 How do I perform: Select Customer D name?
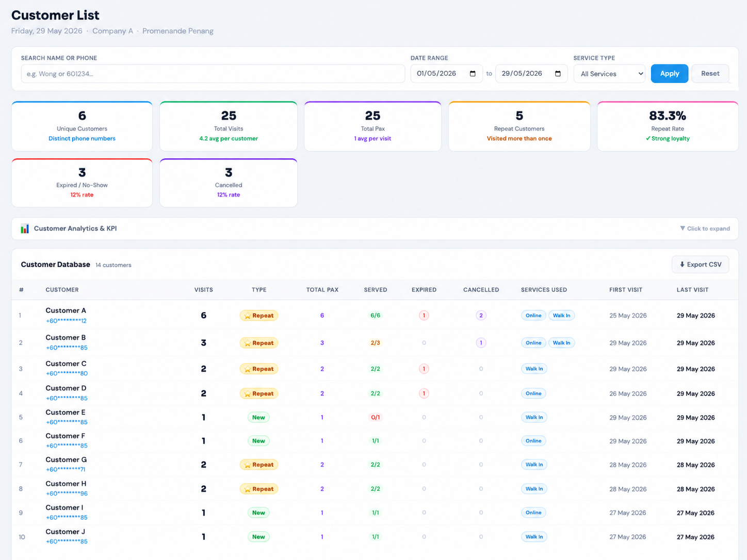(x=66, y=388)
